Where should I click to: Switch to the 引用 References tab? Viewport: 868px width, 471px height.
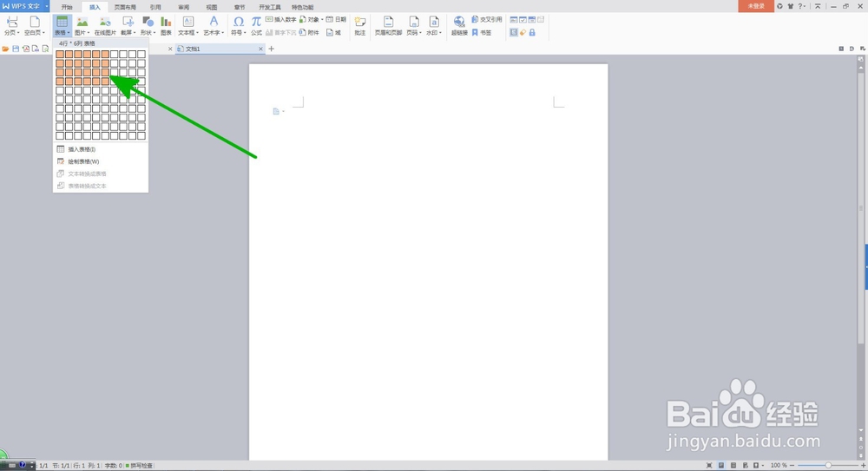click(155, 7)
